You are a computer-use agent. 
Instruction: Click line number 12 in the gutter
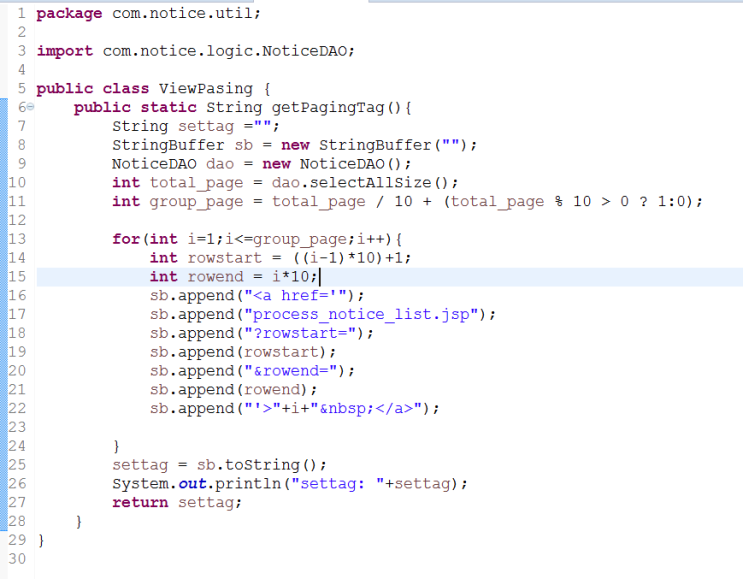[17, 220]
